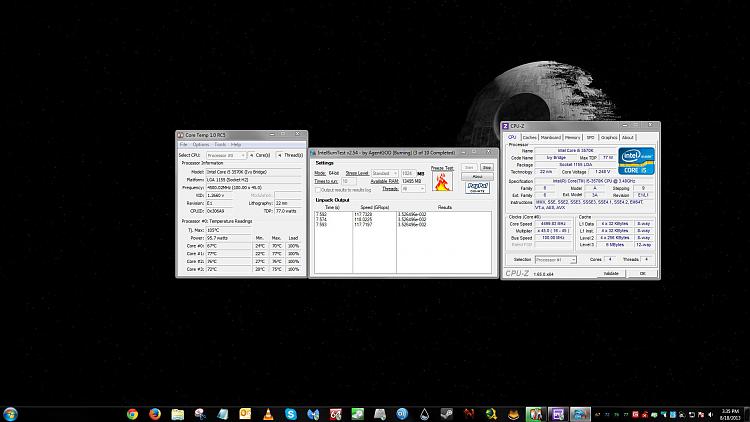
Task: Open the Windows Start menu
Action: pyautogui.click(x=10, y=414)
